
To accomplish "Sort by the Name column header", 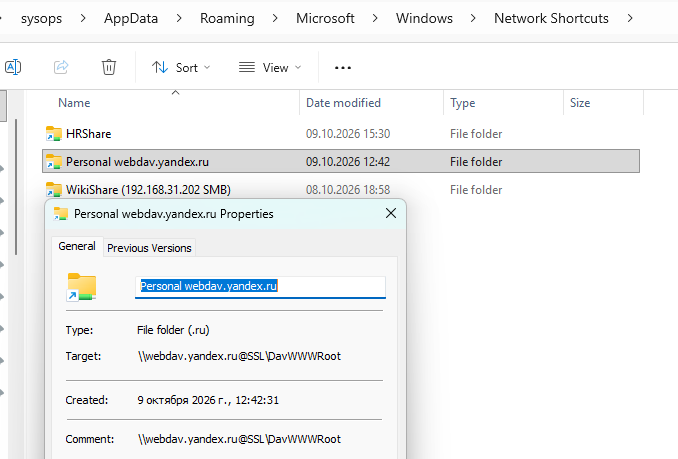I will (x=74, y=103).
